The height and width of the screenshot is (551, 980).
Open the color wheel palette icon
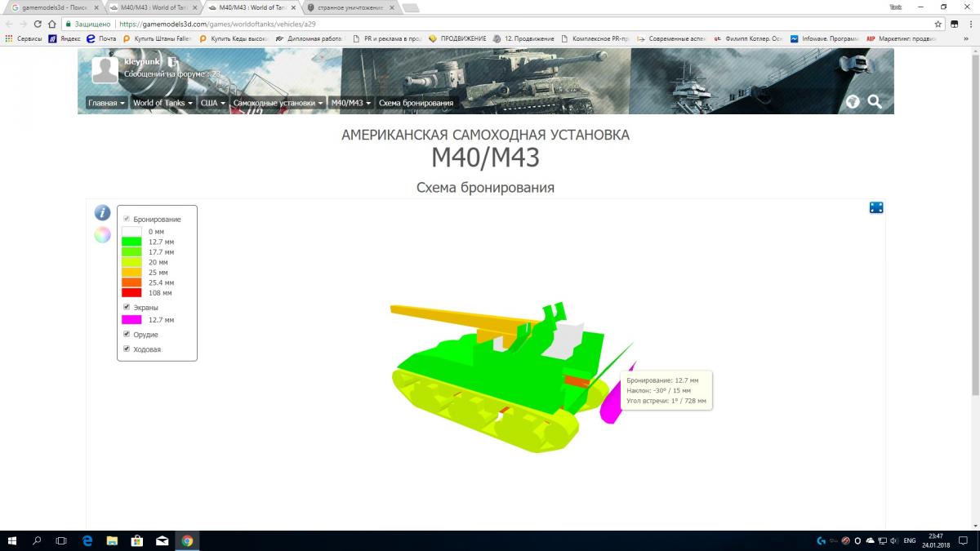102,235
